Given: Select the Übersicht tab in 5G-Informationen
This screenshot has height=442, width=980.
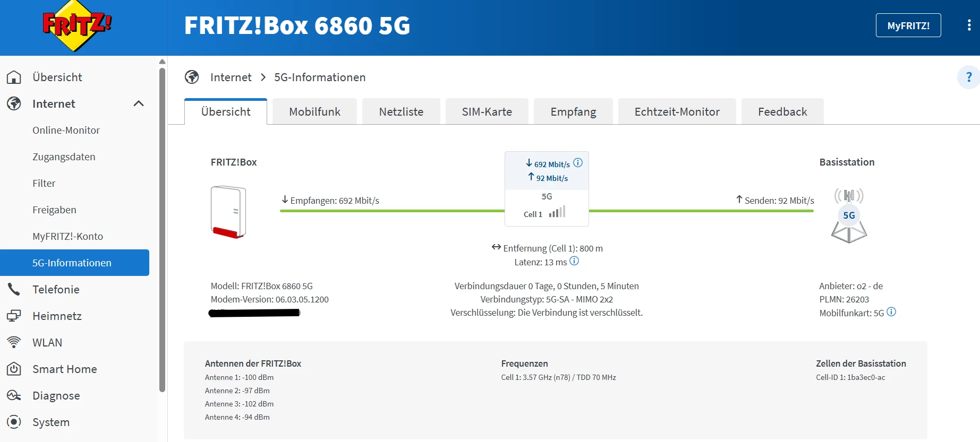Looking at the screenshot, I should point(226,111).
